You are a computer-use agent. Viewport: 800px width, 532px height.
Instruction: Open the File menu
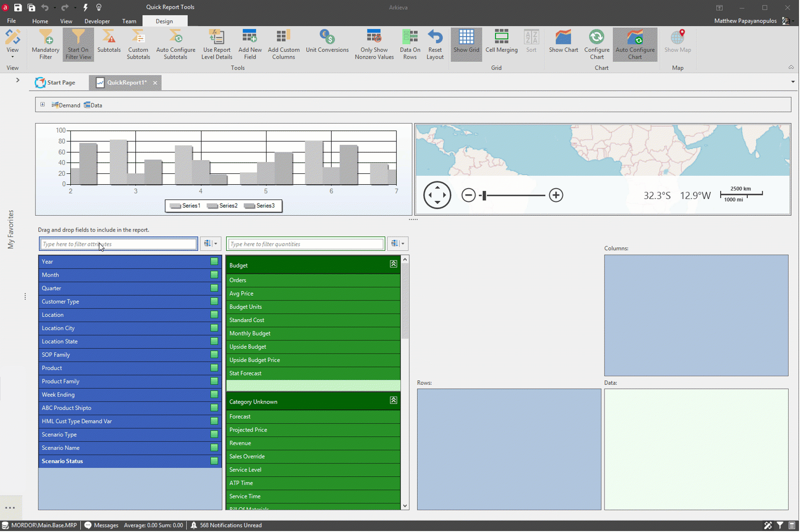pos(11,21)
